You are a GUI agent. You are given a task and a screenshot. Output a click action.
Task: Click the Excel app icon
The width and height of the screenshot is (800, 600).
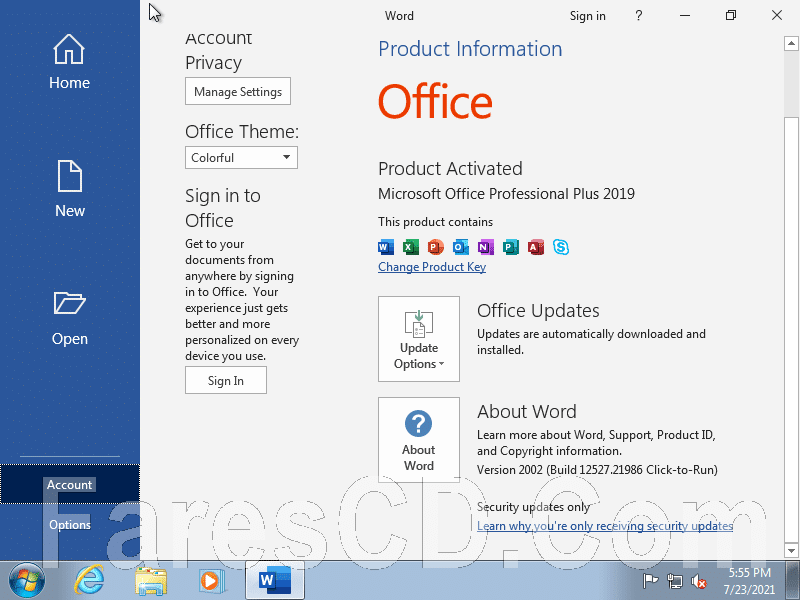(x=410, y=247)
